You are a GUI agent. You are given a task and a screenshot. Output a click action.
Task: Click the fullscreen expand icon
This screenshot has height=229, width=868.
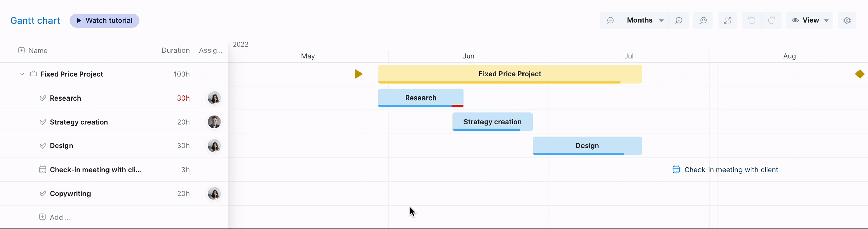tap(728, 20)
